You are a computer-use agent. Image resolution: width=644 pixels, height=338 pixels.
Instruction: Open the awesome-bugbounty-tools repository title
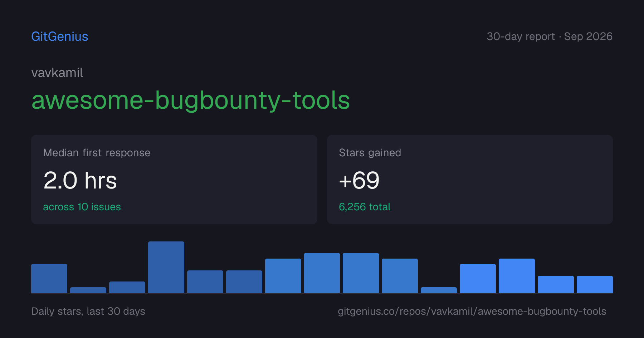191,100
